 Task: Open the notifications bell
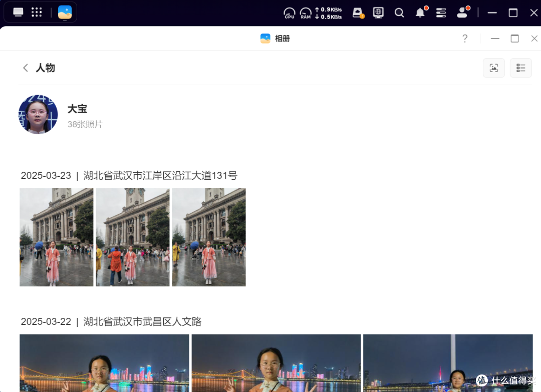coord(421,13)
